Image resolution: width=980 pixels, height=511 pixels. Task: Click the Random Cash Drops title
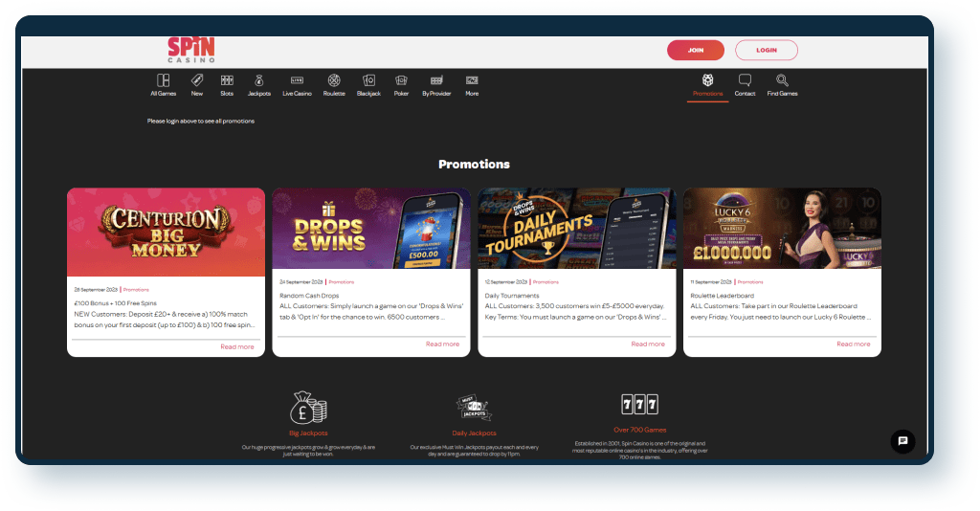309,296
